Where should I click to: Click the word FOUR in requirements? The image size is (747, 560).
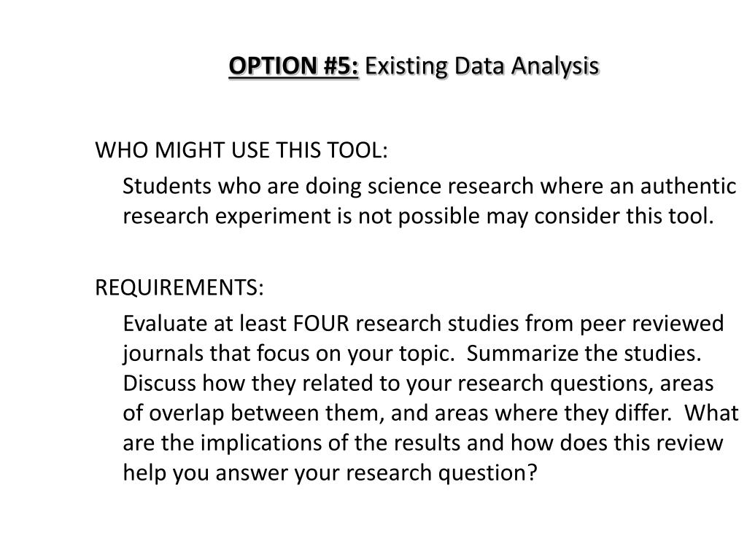(x=321, y=323)
